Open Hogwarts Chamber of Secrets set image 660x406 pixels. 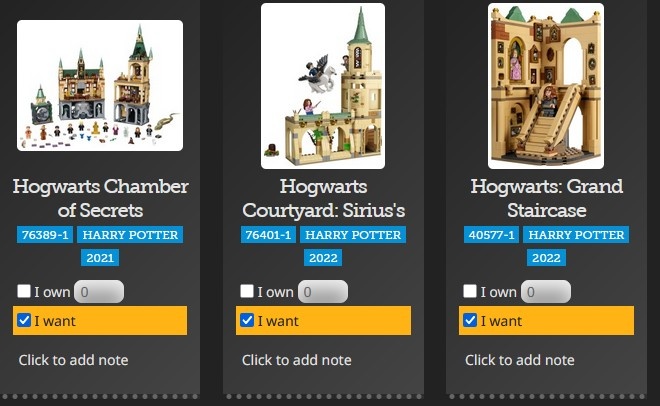coord(100,85)
